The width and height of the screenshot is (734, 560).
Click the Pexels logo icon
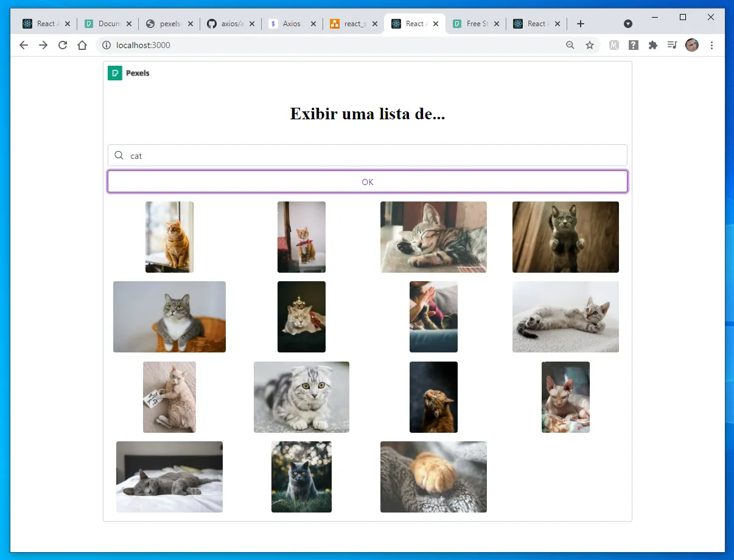(x=115, y=73)
